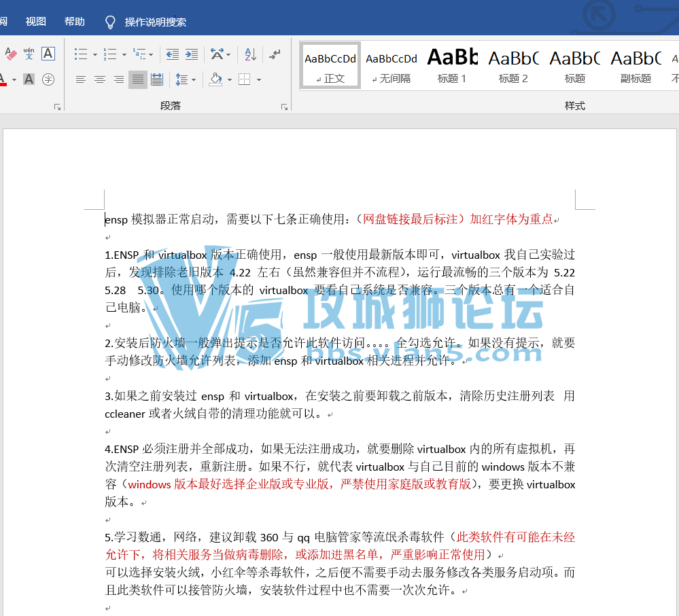This screenshot has width=679, height=616.
Task: Apply bullet list formatting
Action: click(x=81, y=54)
